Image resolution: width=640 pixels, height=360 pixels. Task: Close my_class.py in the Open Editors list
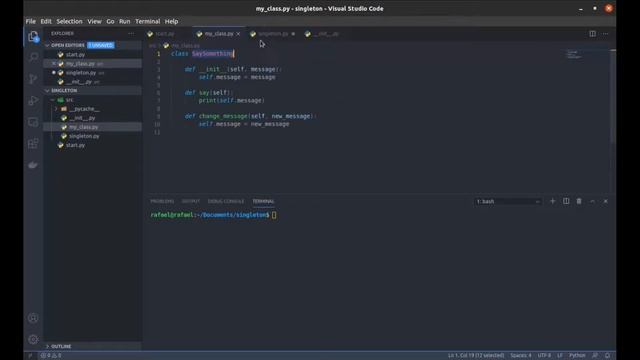coord(54,64)
